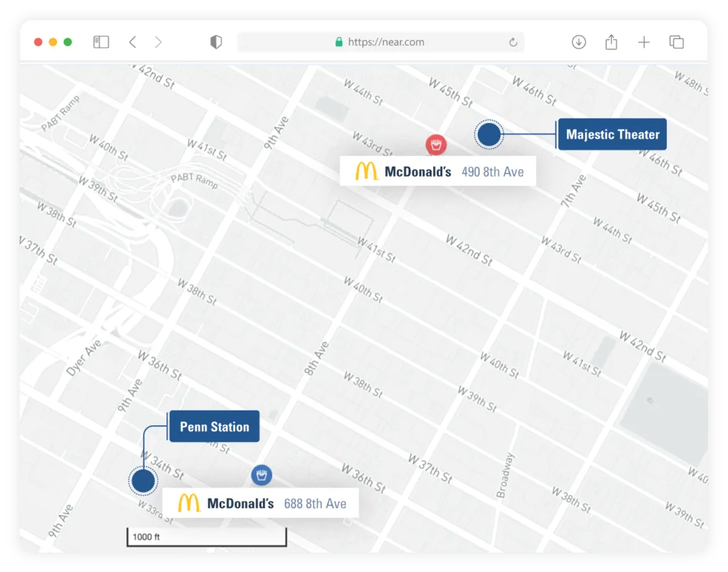
Task: Click the green padlock in address bar
Action: (x=339, y=42)
